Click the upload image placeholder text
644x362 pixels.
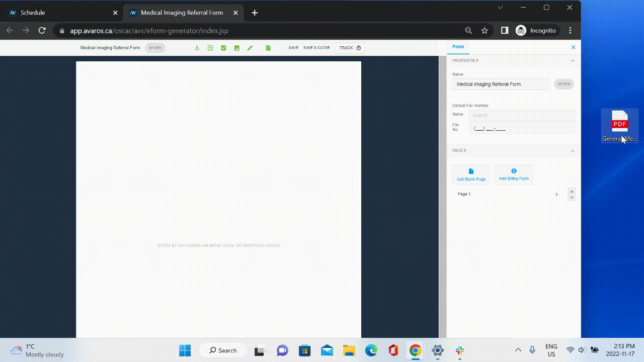point(218,246)
